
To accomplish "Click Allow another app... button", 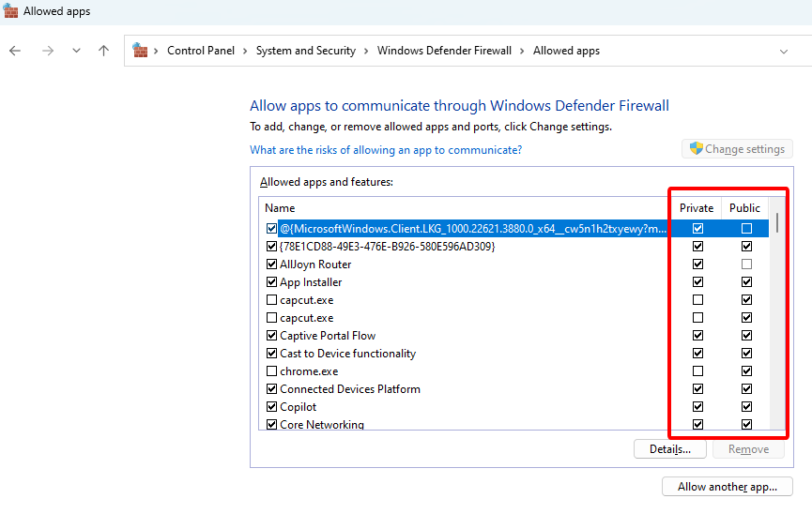I will (x=728, y=487).
